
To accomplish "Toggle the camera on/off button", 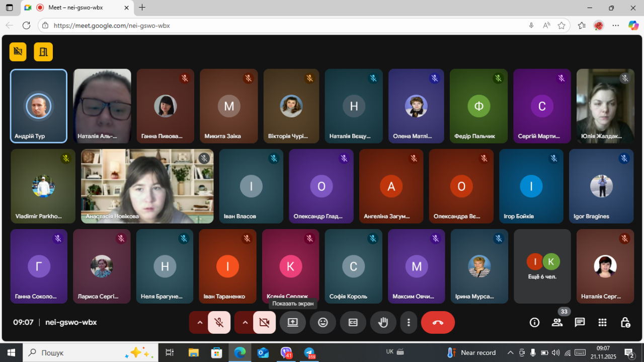I will [264, 323].
